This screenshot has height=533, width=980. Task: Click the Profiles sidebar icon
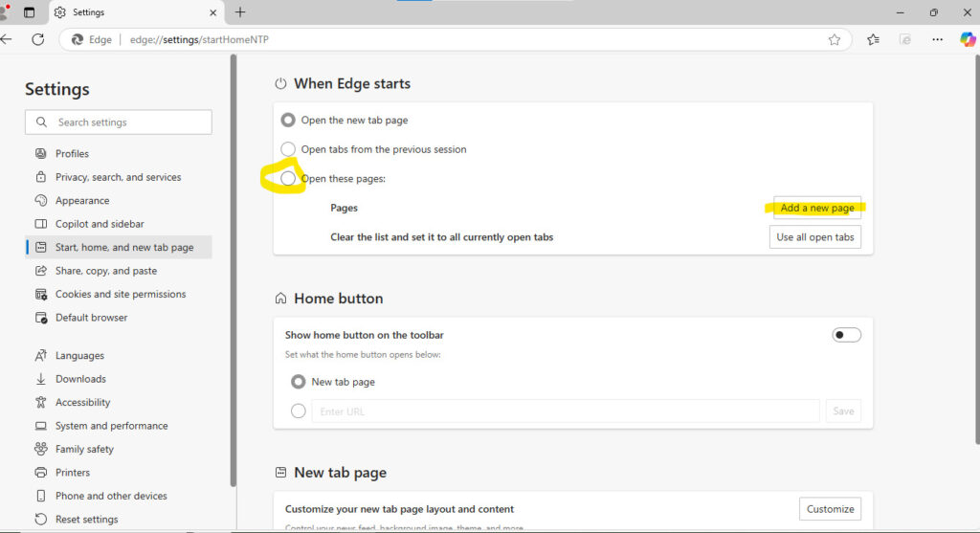(40, 153)
